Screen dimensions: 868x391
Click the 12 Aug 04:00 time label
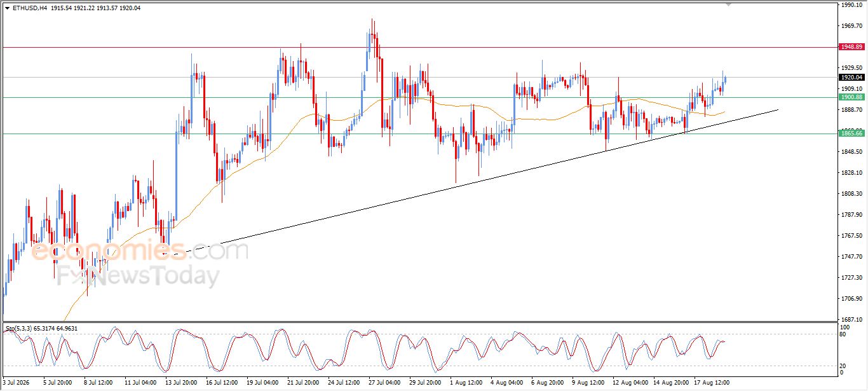629,383
